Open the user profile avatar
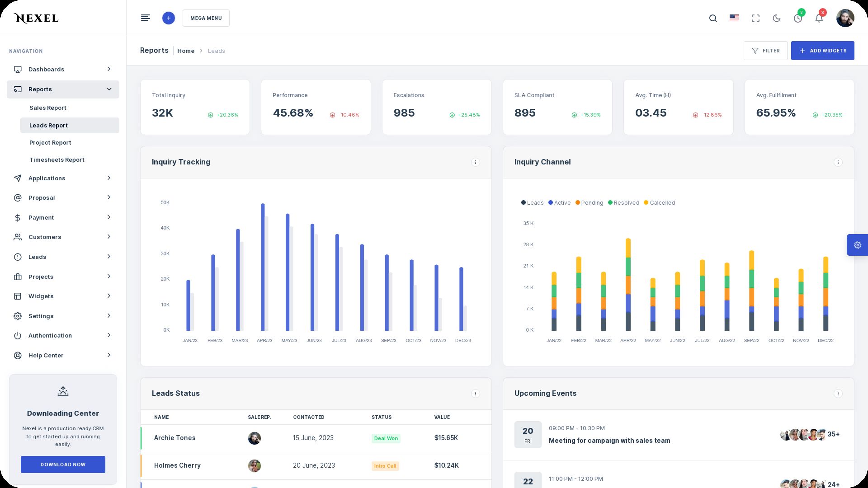The height and width of the screenshot is (488, 868). [844, 19]
